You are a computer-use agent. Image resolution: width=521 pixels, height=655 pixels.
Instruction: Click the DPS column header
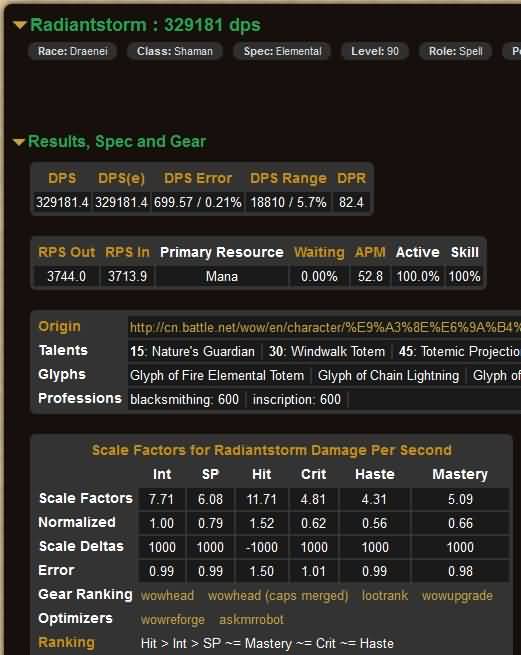pos(62,178)
